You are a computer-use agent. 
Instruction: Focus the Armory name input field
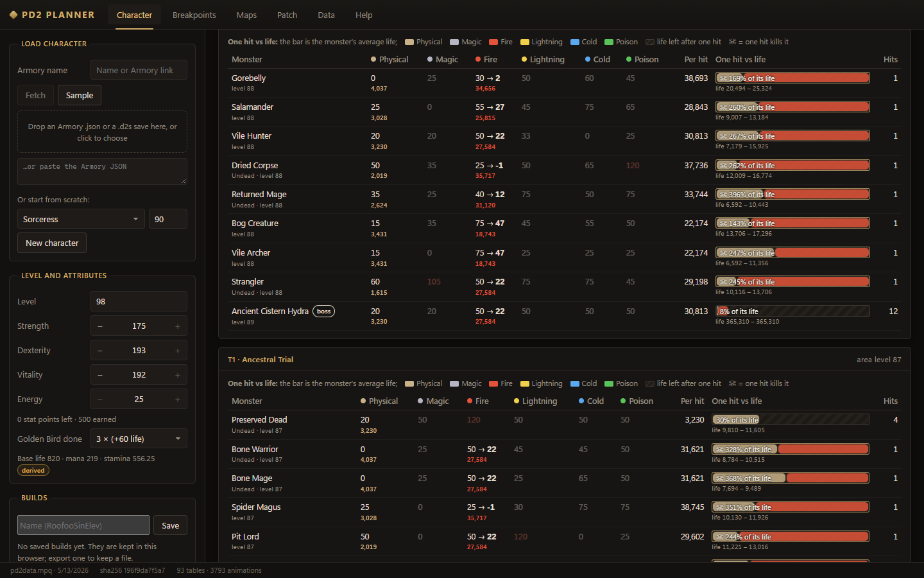tap(139, 70)
